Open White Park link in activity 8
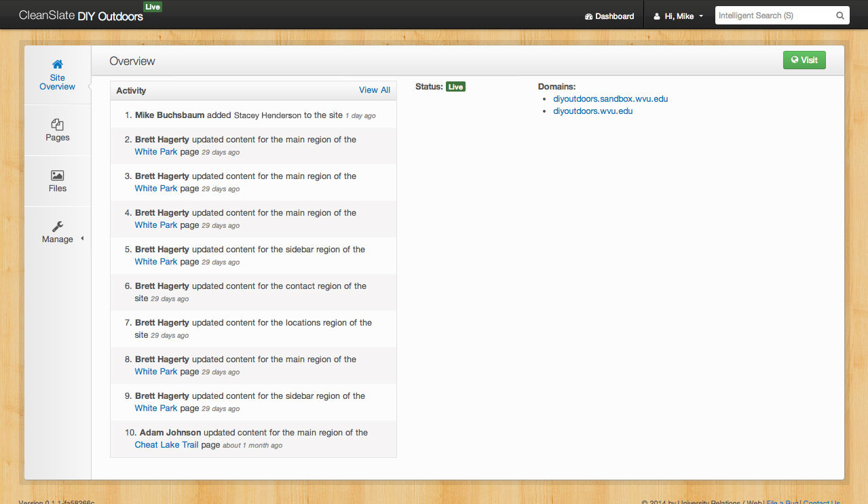The width and height of the screenshot is (868, 504). coord(156,372)
